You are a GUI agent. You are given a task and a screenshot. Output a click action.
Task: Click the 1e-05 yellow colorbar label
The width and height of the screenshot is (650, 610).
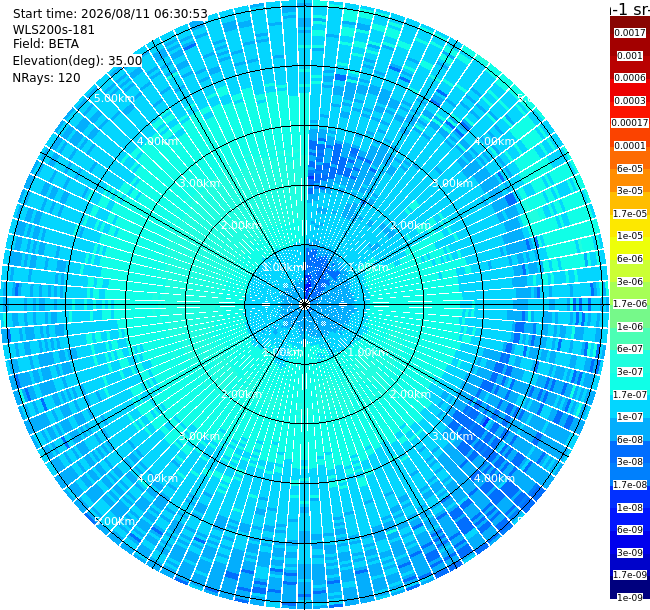pos(630,236)
